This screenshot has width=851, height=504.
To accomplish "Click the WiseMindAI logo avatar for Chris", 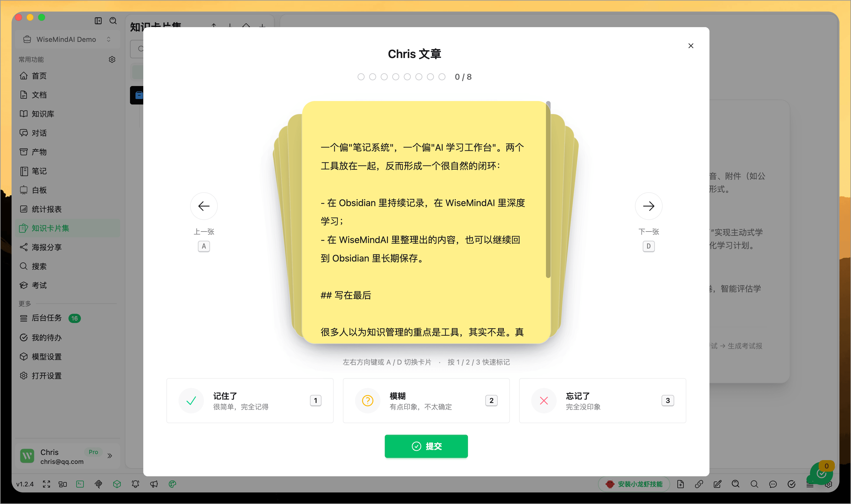I will pos(27,456).
